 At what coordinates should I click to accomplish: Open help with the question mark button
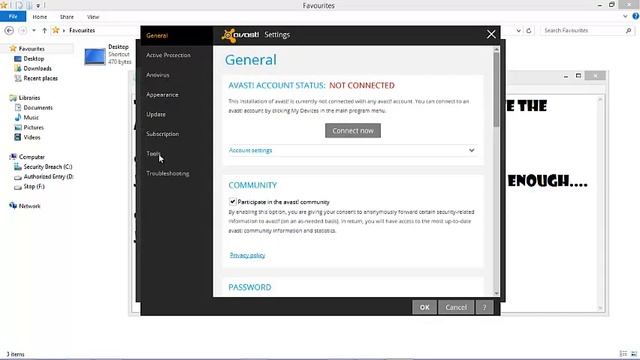click(x=484, y=307)
